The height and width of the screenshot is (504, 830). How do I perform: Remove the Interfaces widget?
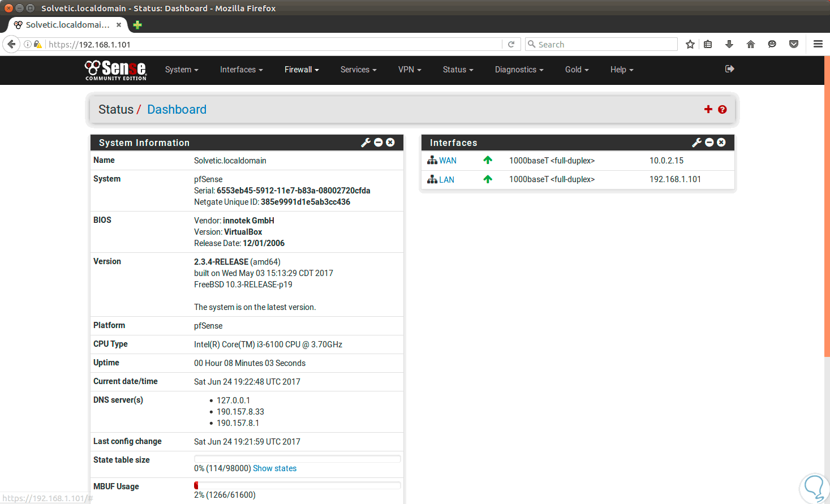click(x=721, y=143)
